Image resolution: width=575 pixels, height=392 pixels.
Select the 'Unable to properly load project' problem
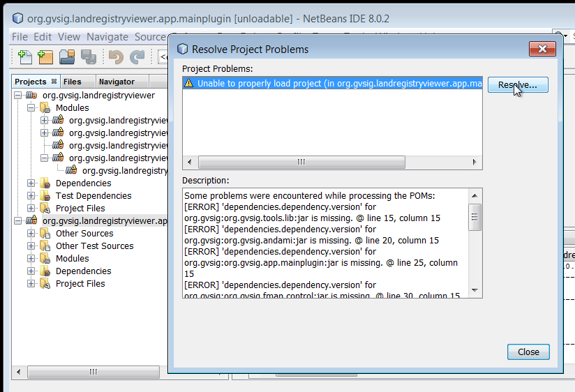(x=332, y=84)
